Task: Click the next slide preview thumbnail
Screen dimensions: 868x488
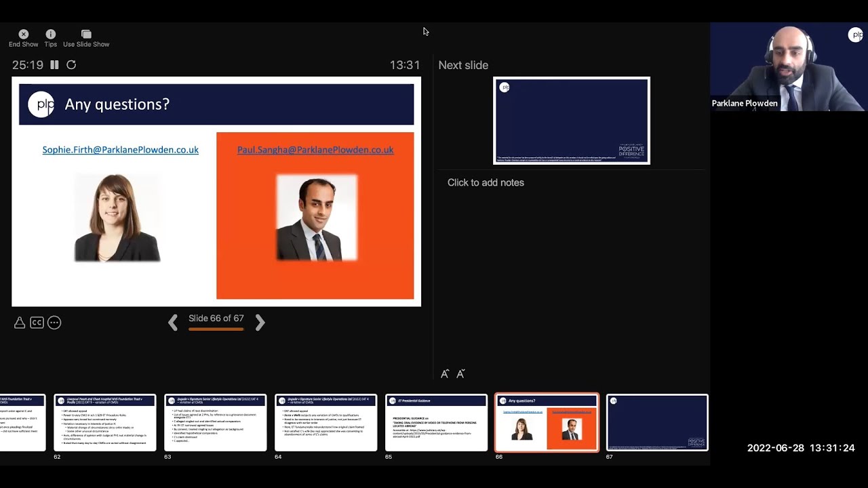Action: coord(572,121)
